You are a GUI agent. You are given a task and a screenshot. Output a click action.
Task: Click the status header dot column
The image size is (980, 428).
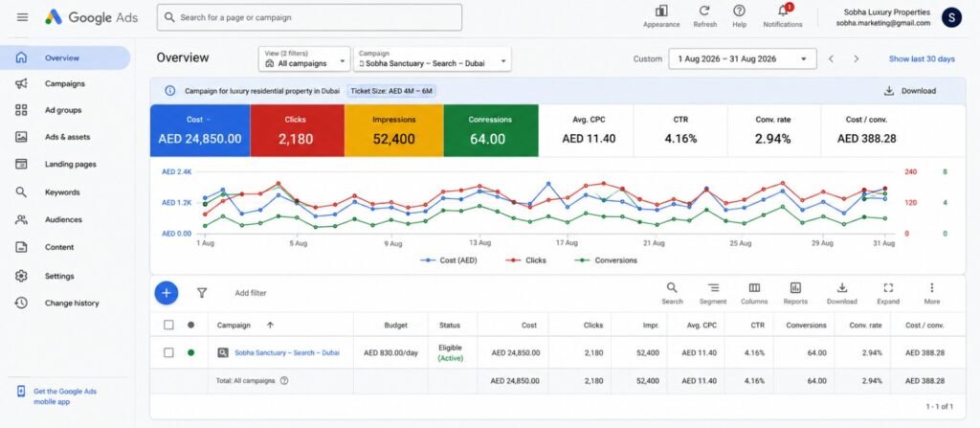click(x=190, y=325)
